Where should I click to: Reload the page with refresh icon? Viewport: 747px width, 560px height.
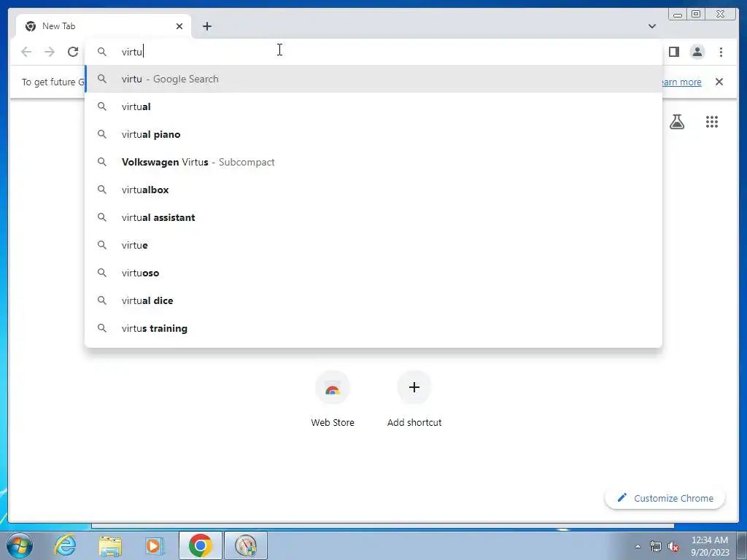(x=73, y=52)
